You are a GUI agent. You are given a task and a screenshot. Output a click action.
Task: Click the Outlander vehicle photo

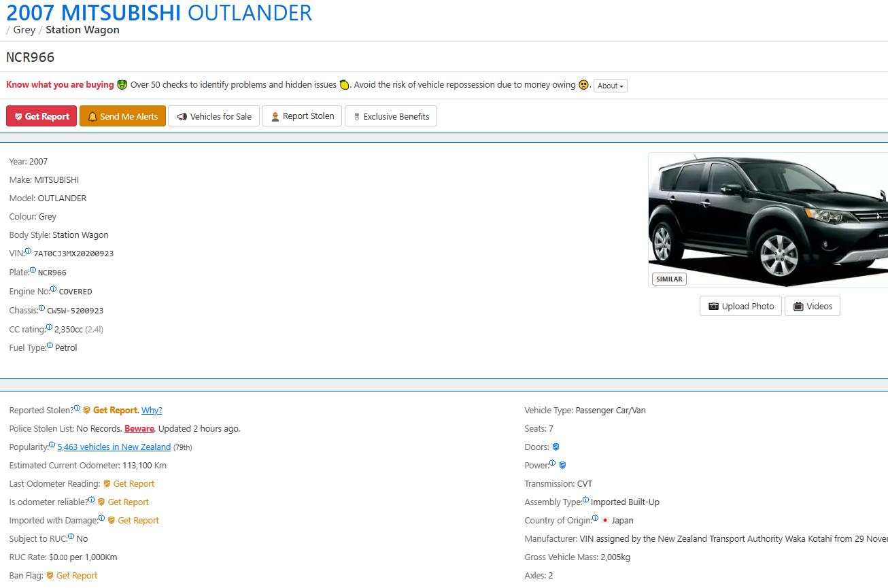tap(768, 220)
